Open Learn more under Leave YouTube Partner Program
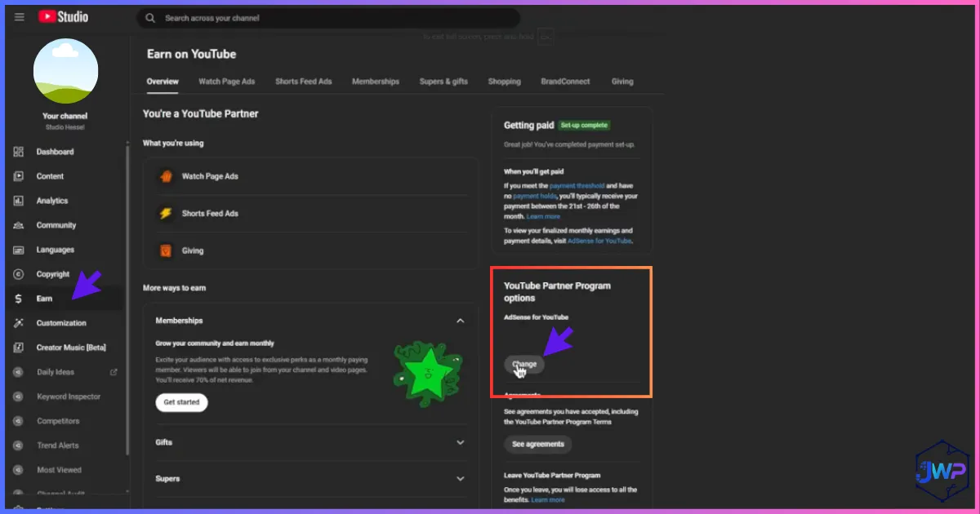 tap(547, 499)
